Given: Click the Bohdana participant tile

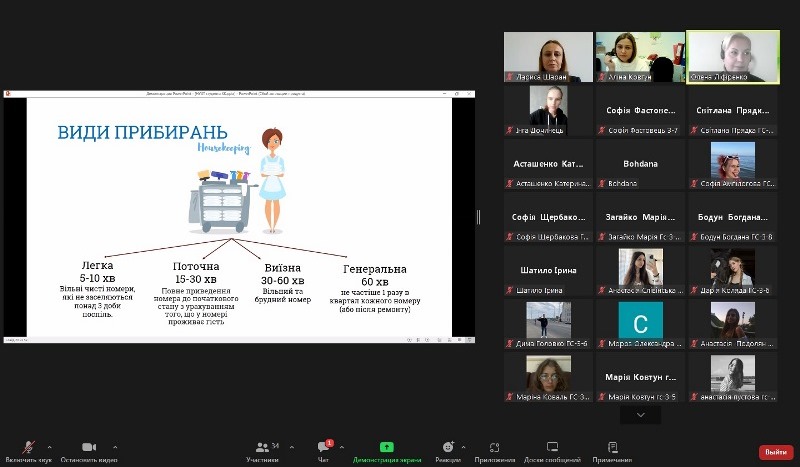Looking at the screenshot, I should click(640, 165).
